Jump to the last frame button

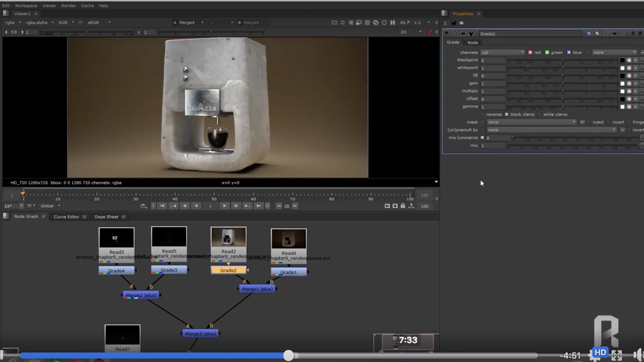click(x=258, y=206)
